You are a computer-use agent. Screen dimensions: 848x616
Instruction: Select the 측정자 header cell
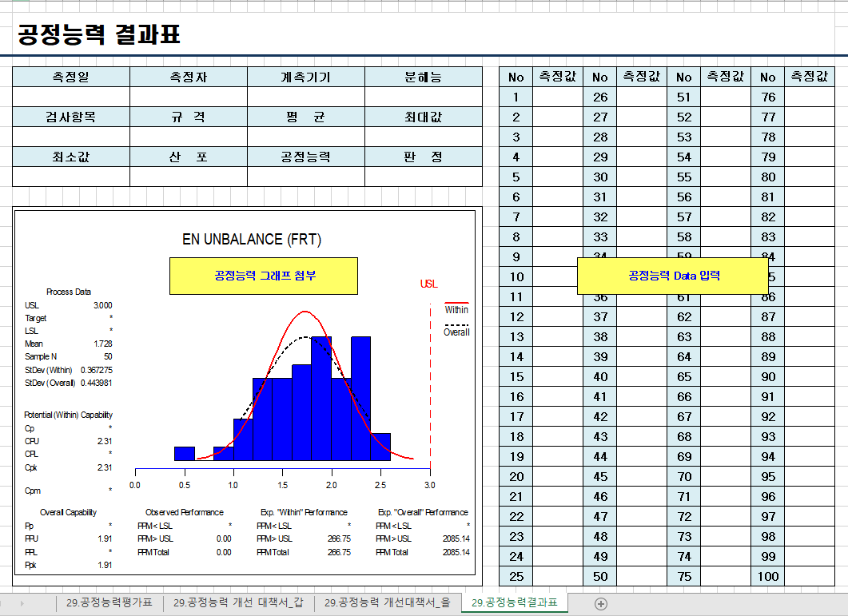[x=188, y=77]
